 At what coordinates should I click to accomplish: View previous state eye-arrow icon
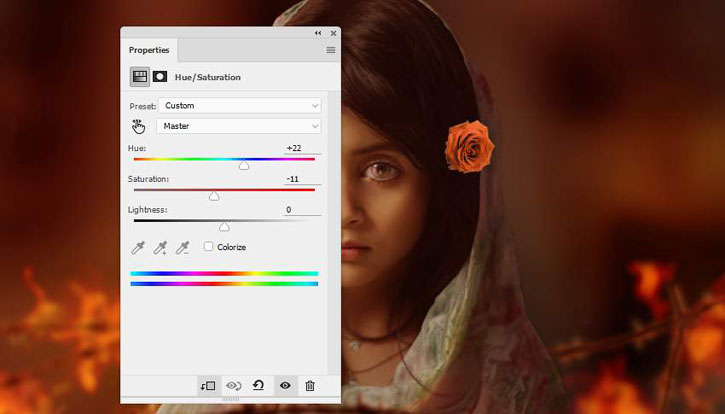point(233,385)
